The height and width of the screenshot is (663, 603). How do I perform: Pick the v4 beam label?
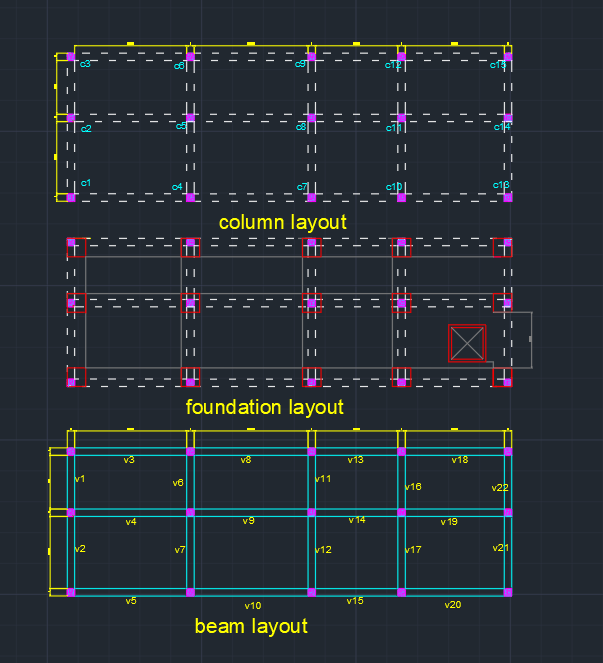pos(131,522)
